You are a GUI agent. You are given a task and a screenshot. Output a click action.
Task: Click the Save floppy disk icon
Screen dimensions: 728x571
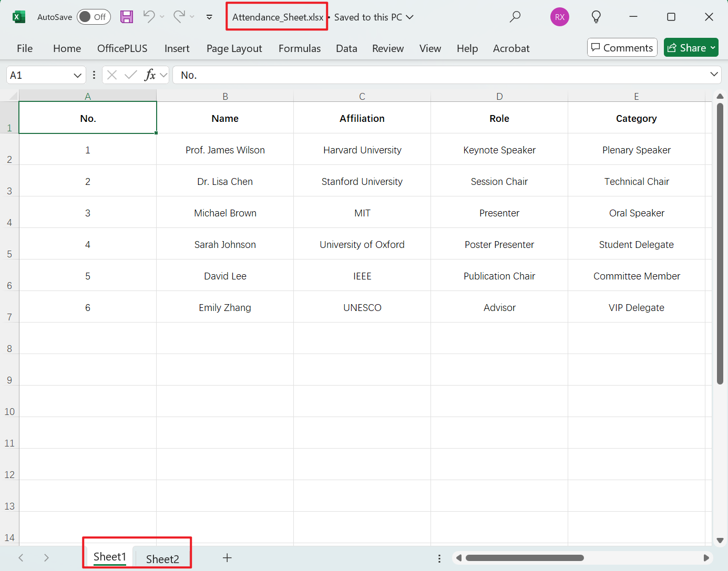[127, 17]
